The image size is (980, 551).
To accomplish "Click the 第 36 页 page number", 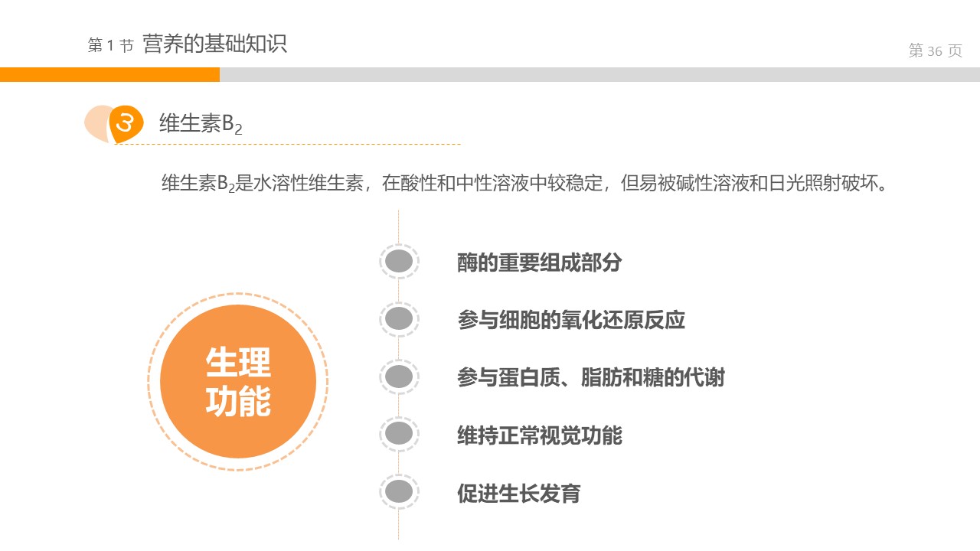I will tap(935, 51).
